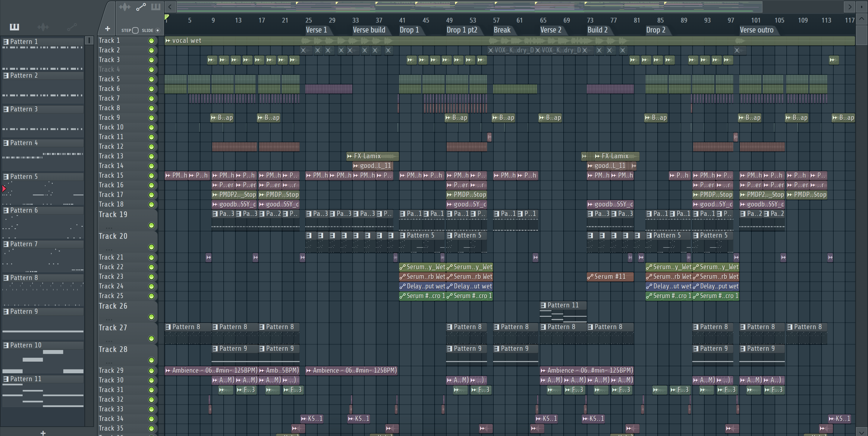Select the 'Amb..5BPM)' clip on Track 29
The height and width of the screenshot is (436, 868).
(x=279, y=371)
